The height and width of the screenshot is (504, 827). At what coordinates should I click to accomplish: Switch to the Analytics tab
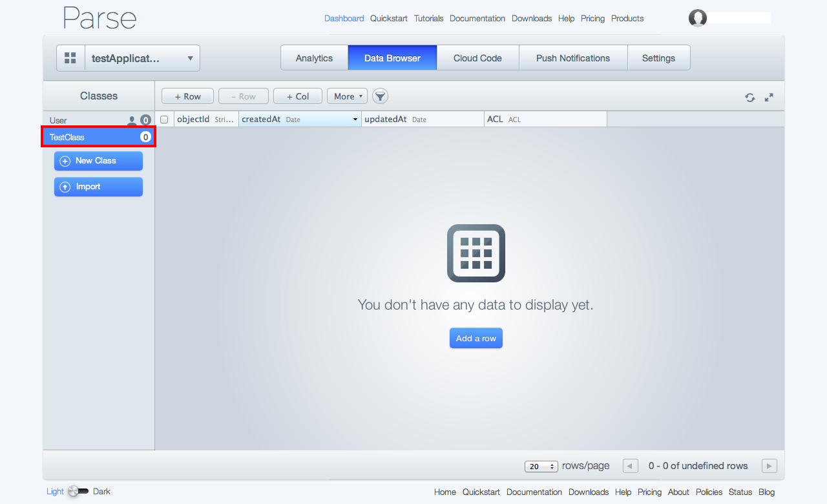click(x=314, y=58)
